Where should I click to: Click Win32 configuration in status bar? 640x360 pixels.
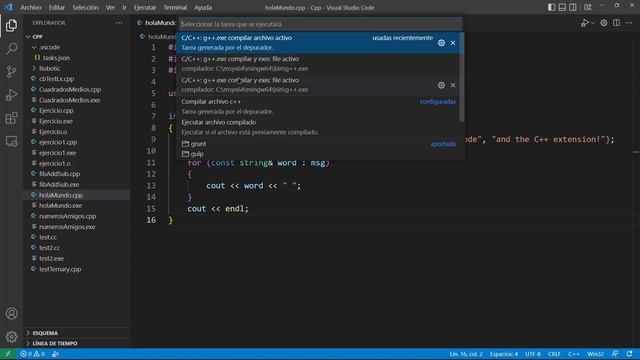pyautogui.click(x=596, y=354)
